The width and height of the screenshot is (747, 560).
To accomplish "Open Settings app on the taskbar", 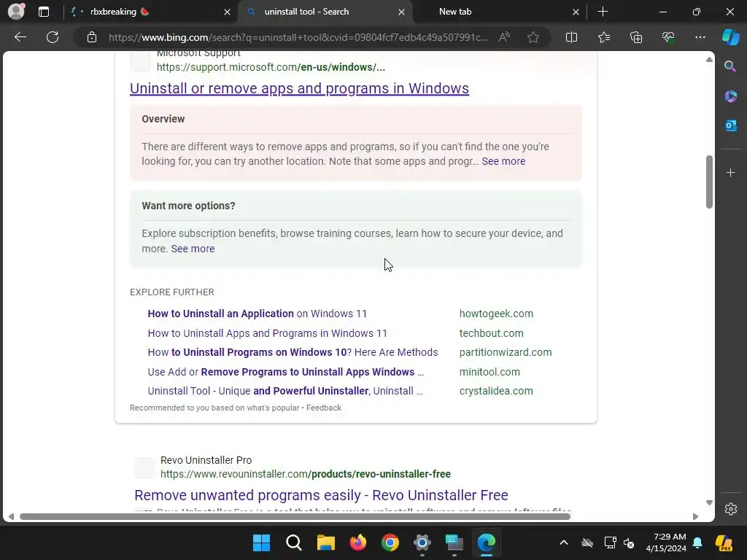I will tap(422, 542).
